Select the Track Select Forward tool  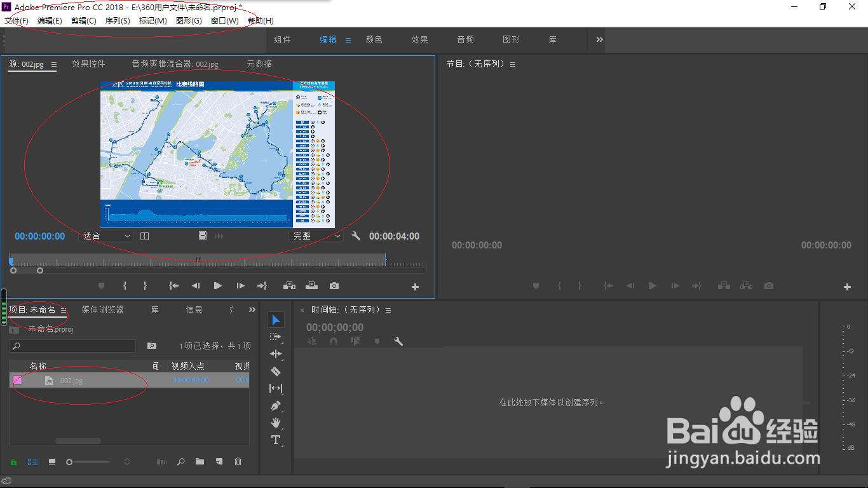(276, 337)
